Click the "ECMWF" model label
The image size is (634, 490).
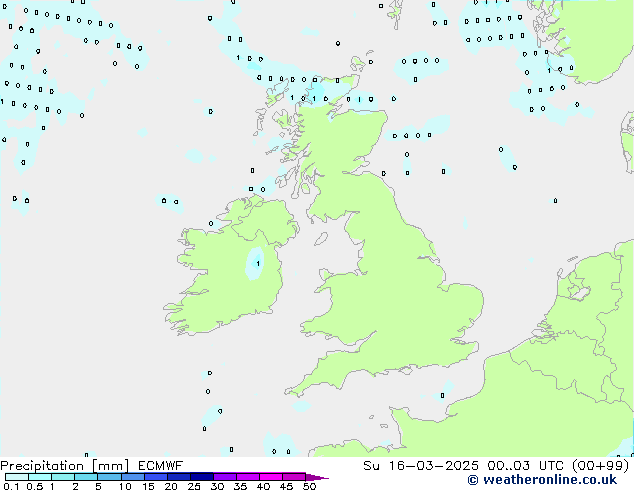point(161,466)
